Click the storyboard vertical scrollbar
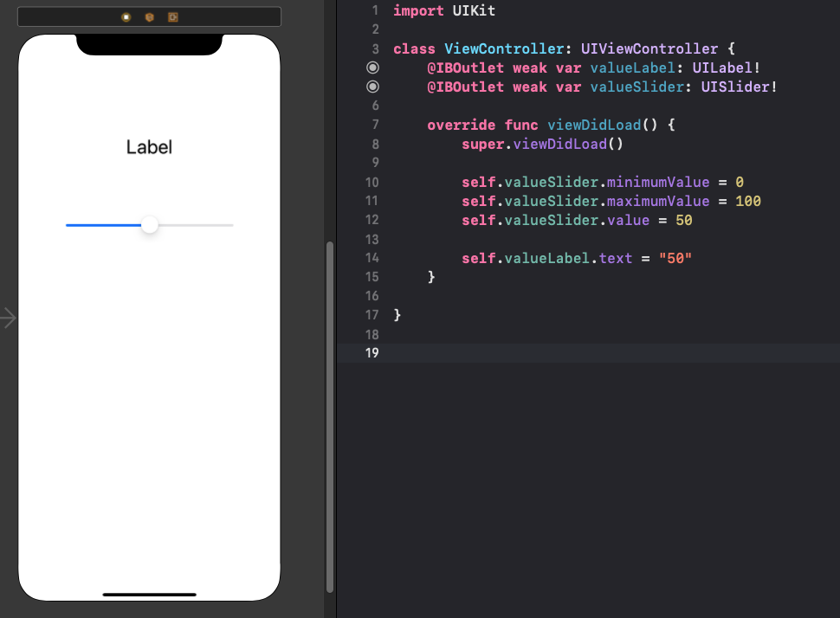 point(330,417)
